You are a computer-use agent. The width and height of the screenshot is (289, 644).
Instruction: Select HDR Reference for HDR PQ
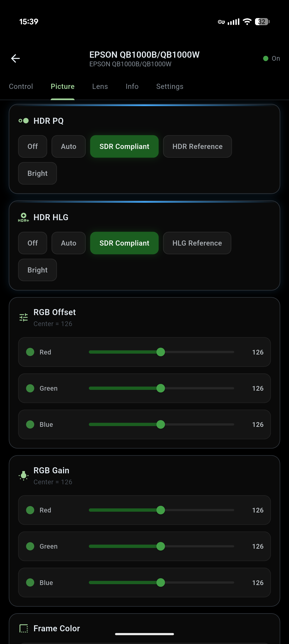pos(197,146)
